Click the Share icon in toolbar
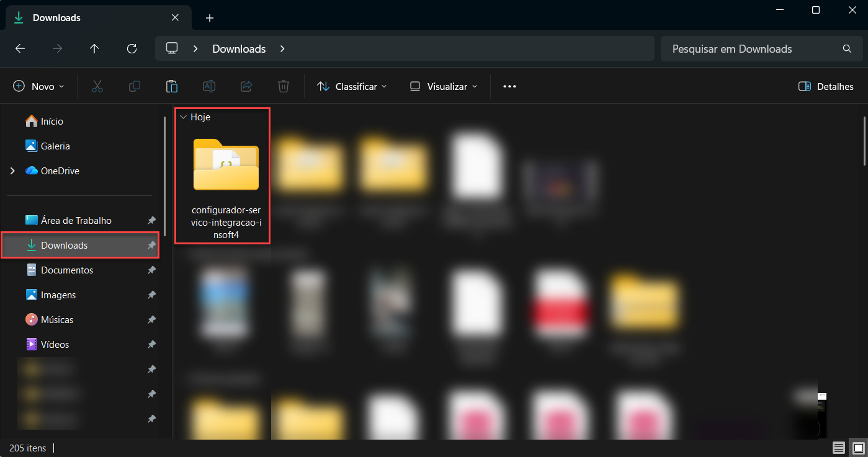This screenshot has height=457, width=868. [246, 87]
